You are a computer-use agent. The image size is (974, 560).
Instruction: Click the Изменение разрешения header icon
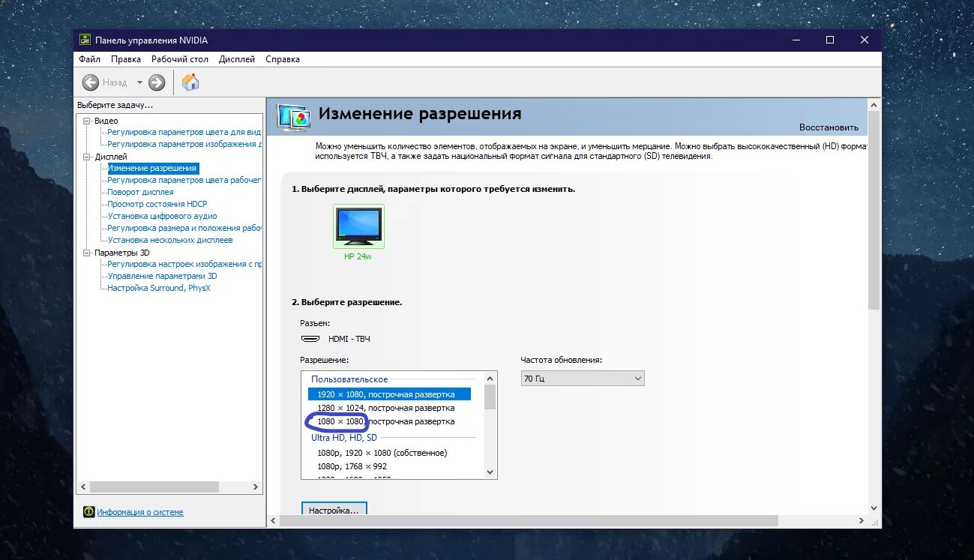coord(293,116)
